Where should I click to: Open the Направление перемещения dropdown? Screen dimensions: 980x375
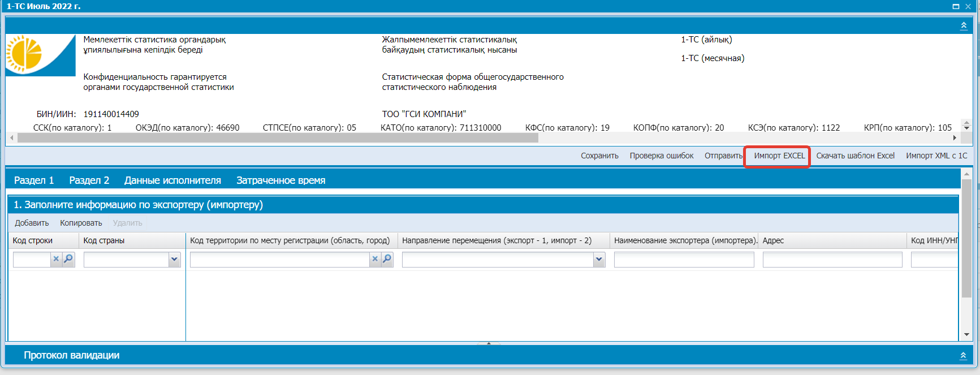pos(599,260)
